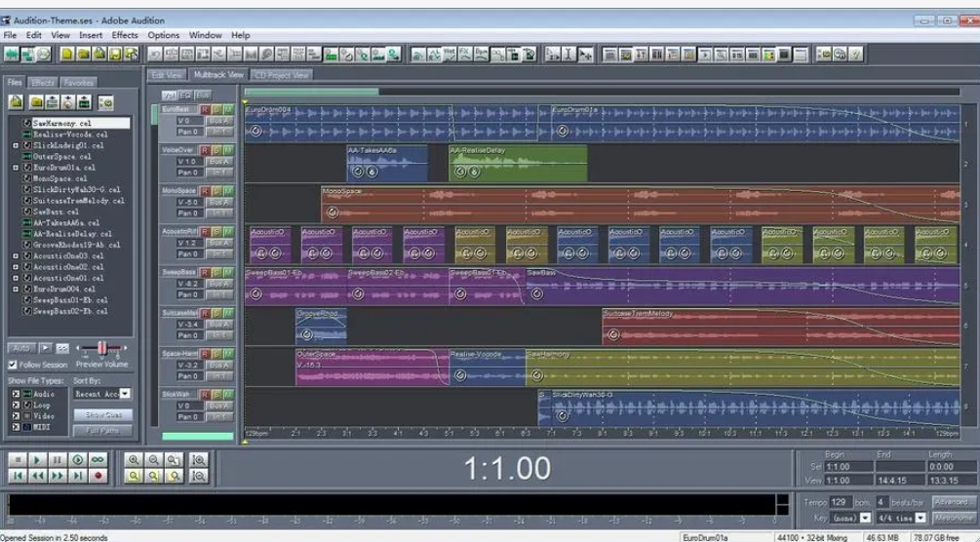Click the Rewind transport button
Viewport: 980px width, 542px height.
point(37,476)
